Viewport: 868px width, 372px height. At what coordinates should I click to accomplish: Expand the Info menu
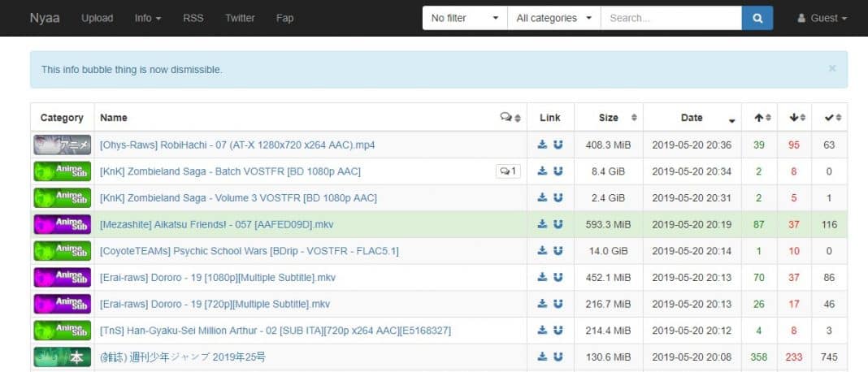tap(148, 18)
